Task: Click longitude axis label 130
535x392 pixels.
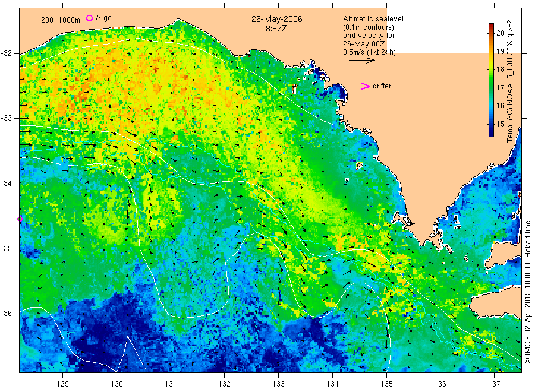Action: coord(117,384)
